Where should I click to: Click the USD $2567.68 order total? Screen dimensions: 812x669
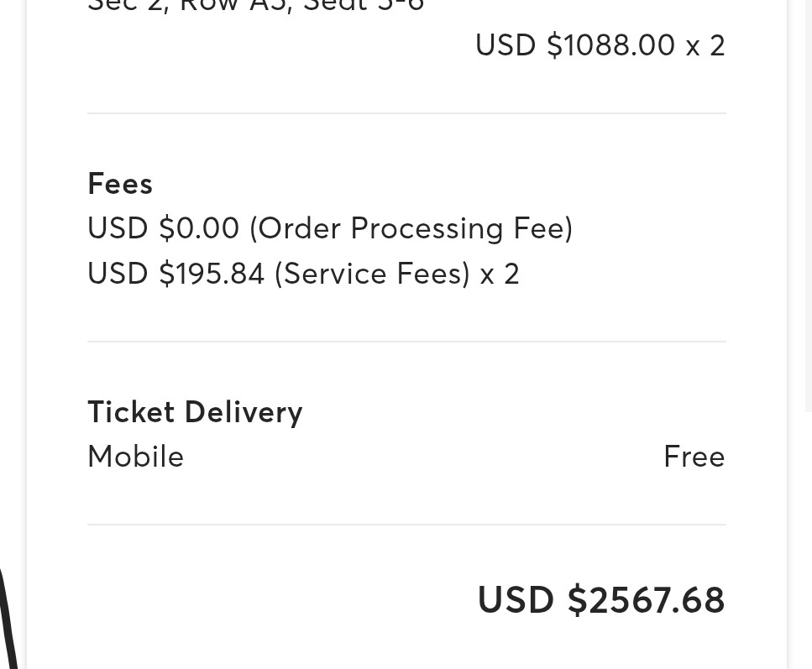(x=601, y=600)
